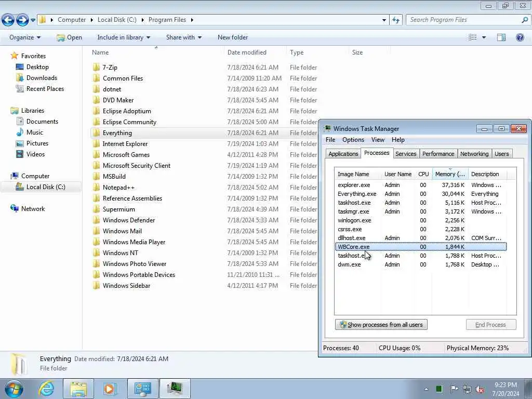This screenshot has height=399, width=532.
Task: Switch to the Users tab
Action: point(501,154)
